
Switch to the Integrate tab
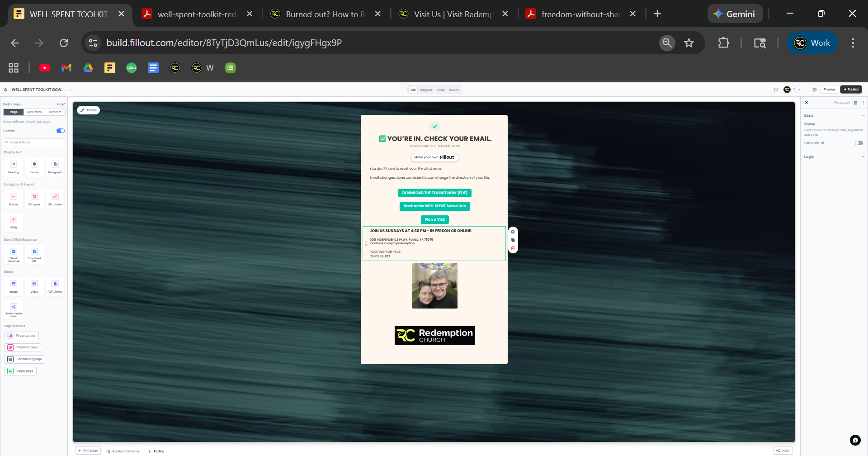point(426,90)
